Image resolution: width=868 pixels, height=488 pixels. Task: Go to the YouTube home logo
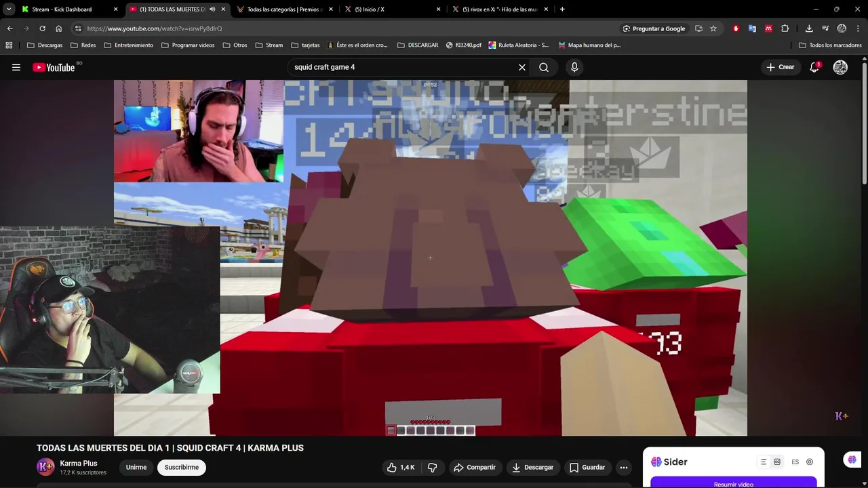[54, 67]
